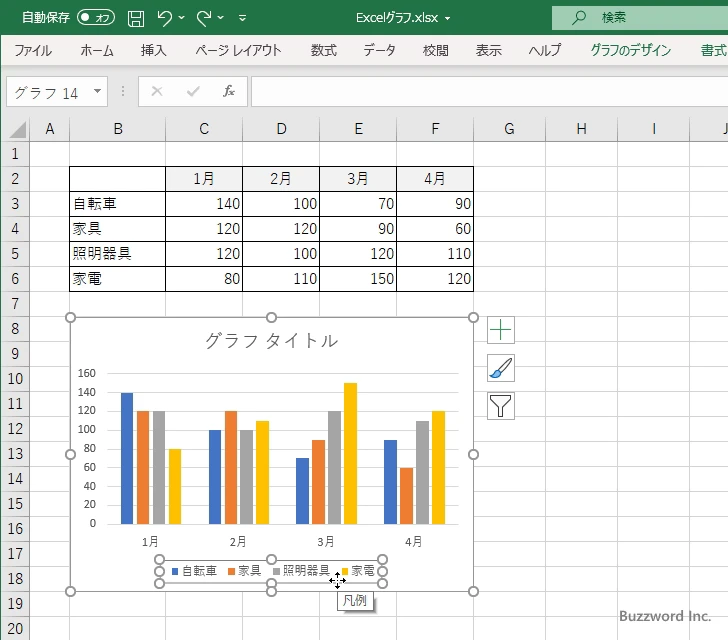Select the 照明器具 row label cell

pyautogui.click(x=117, y=254)
